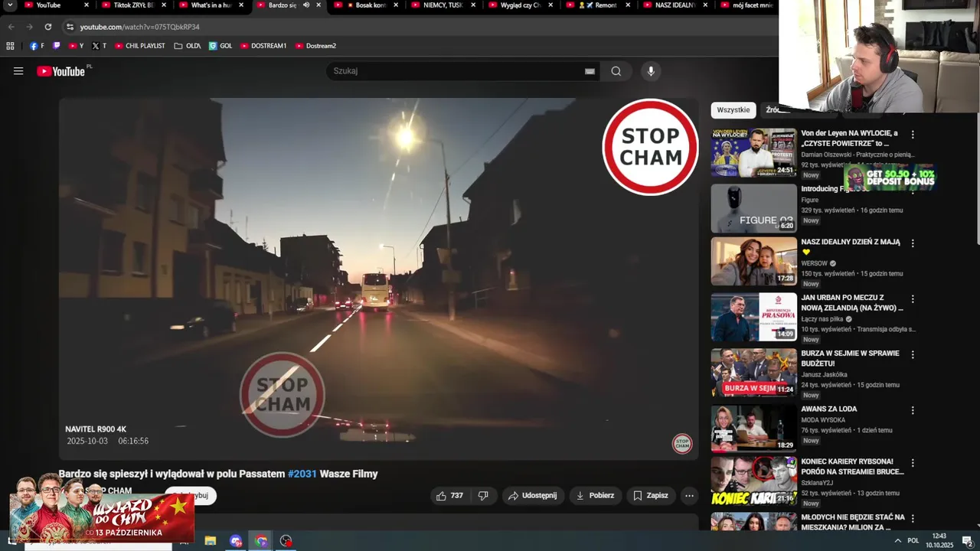The image size is (980, 551).
Task: Open the apps grid in bookmarks bar
Action: [x=10, y=46]
